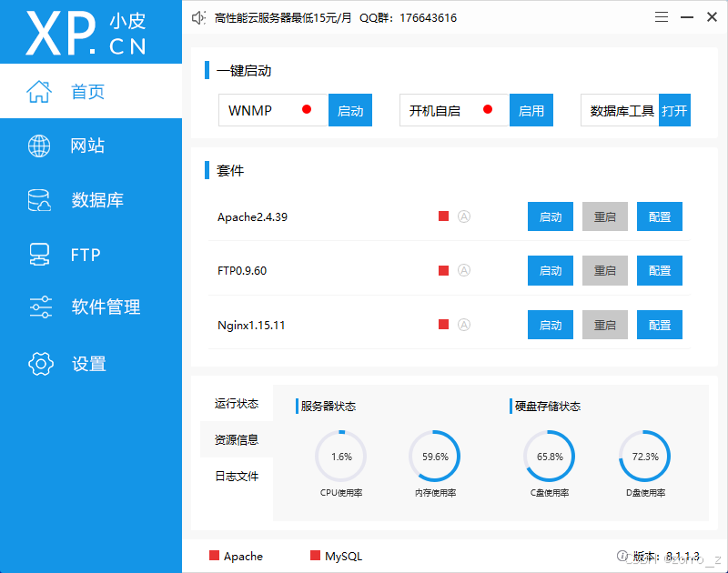Click the WNMP red status dot
728x573 pixels.
307,109
